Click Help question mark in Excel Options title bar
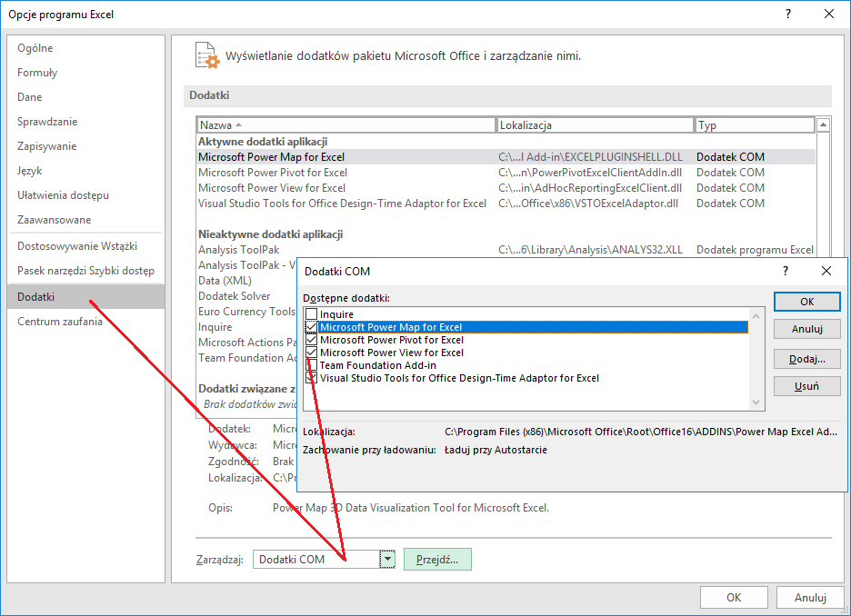Image resolution: width=851 pixels, height=616 pixels. coord(788,15)
